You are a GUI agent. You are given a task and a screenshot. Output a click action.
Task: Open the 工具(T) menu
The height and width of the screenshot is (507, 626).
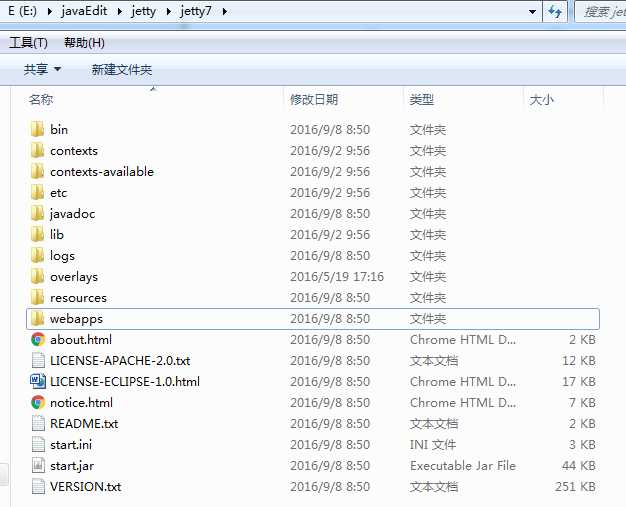[28, 42]
